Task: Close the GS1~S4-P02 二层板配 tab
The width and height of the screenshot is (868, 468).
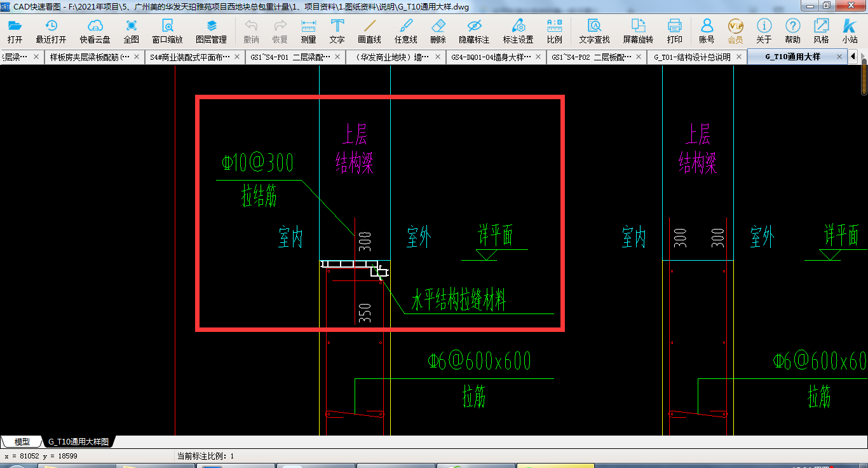Action: pos(638,57)
